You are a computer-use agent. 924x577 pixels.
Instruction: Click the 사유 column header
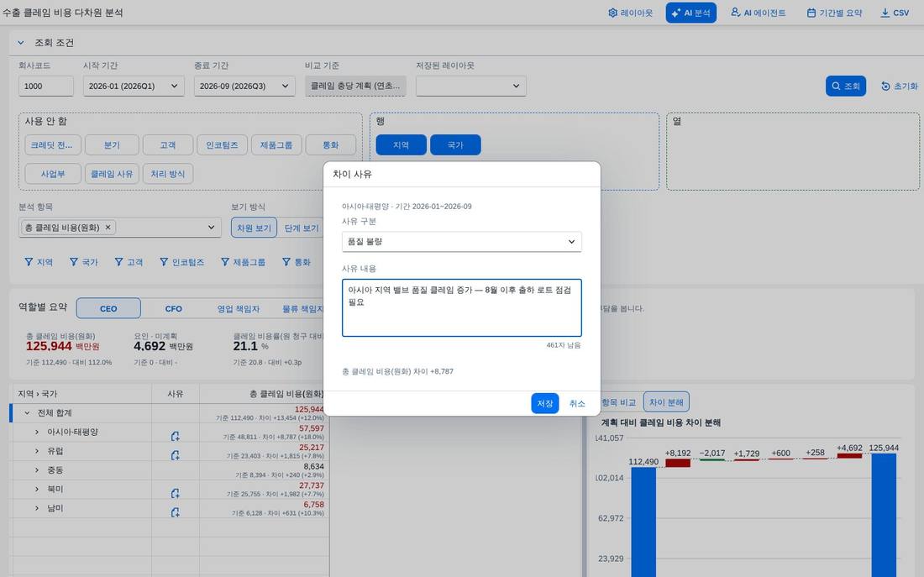[175, 394]
